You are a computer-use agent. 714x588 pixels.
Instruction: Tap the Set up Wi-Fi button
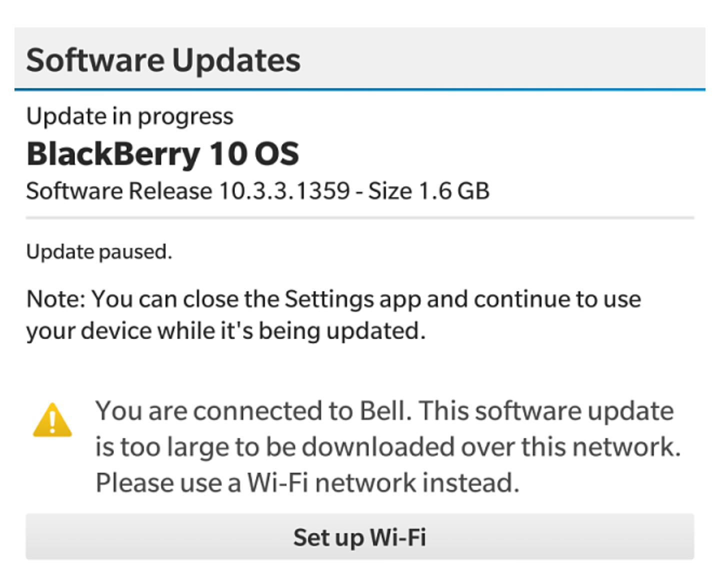click(359, 536)
